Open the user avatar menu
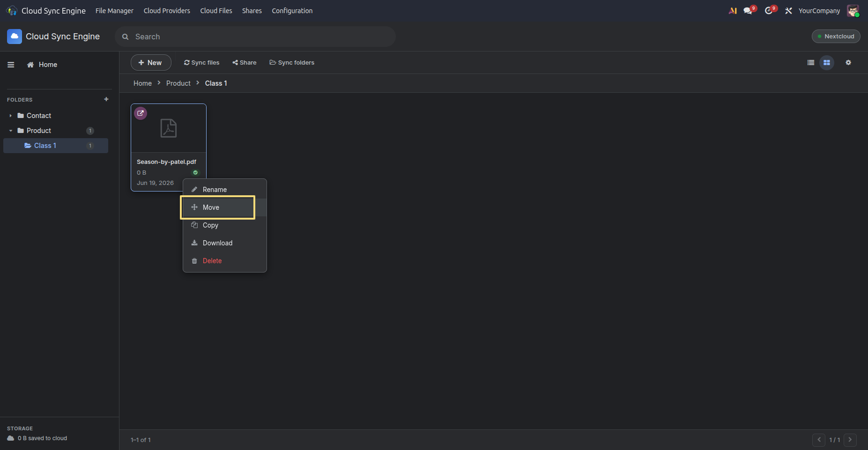Screen dimensions: 868x450 click(x=853, y=11)
